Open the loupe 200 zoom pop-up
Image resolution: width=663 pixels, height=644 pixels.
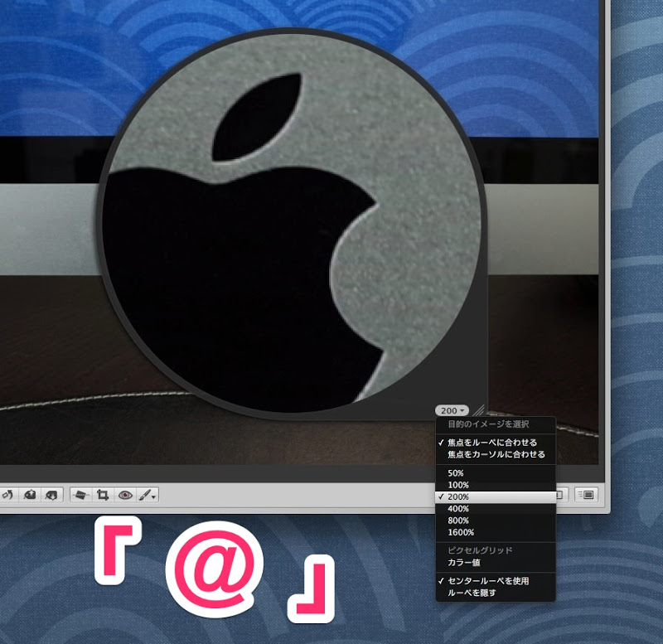(452, 410)
